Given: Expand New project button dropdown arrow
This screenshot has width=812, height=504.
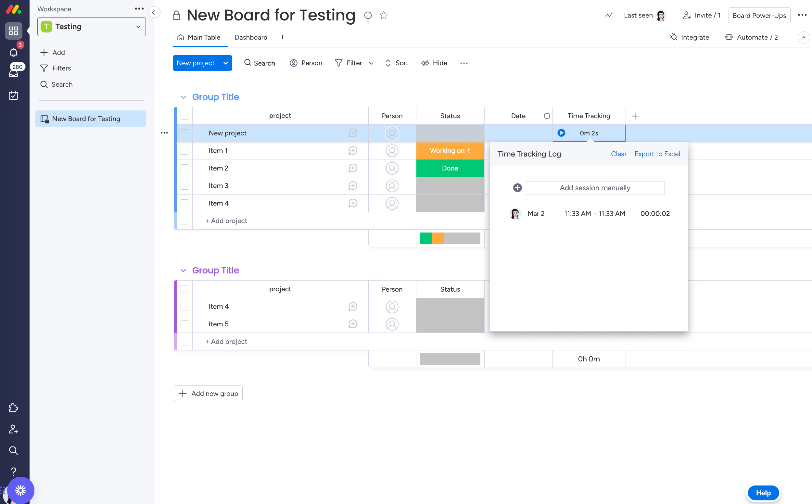Looking at the screenshot, I should [226, 63].
